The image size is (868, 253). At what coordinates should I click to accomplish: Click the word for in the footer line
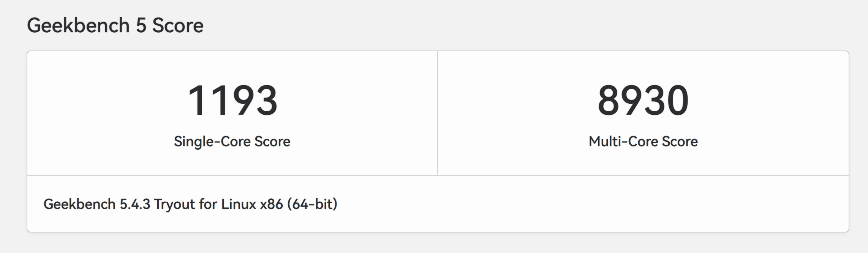coord(208,204)
